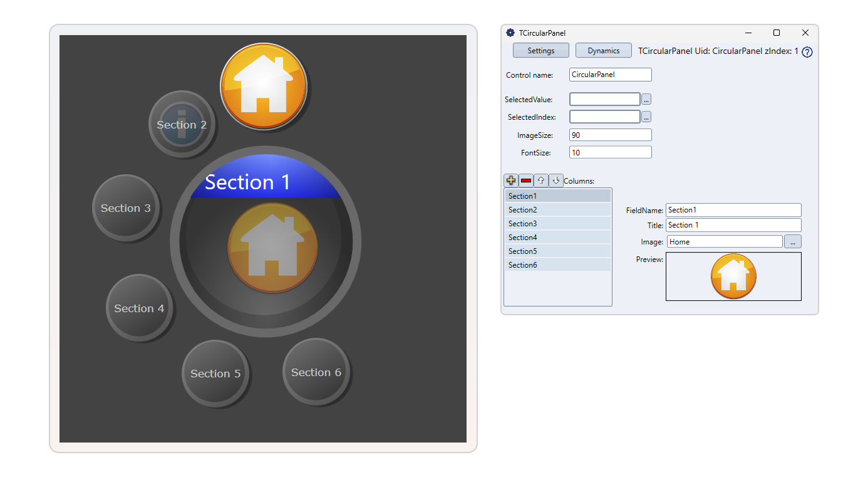Open SelectedValue ellipsis browse button

[646, 99]
